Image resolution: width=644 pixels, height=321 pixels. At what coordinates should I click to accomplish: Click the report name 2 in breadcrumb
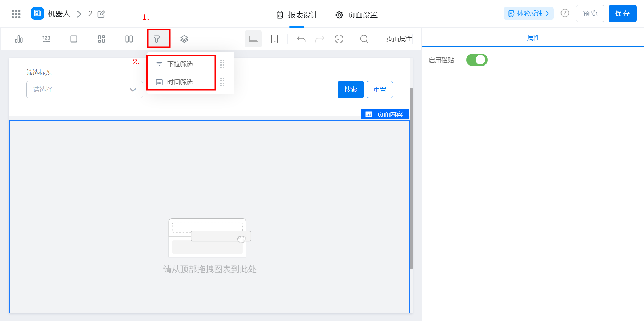click(x=91, y=14)
